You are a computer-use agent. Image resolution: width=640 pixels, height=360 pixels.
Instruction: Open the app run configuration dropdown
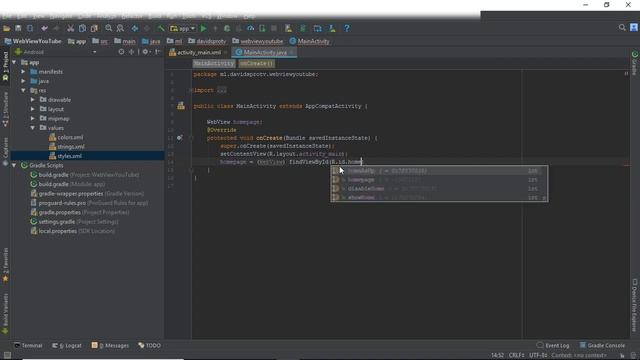point(182,28)
